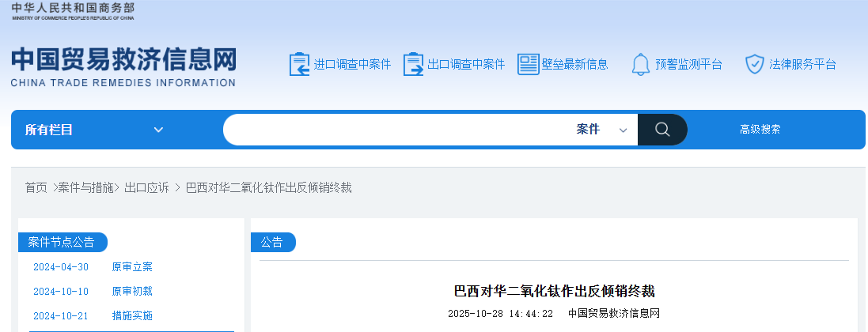Click the export investigation clipboard icon
This screenshot has height=332, width=868.
pos(413,64)
